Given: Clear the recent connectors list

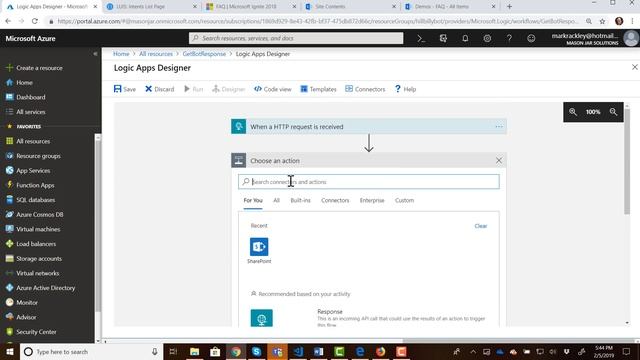Looking at the screenshot, I should pyautogui.click(x=481, y=226).
